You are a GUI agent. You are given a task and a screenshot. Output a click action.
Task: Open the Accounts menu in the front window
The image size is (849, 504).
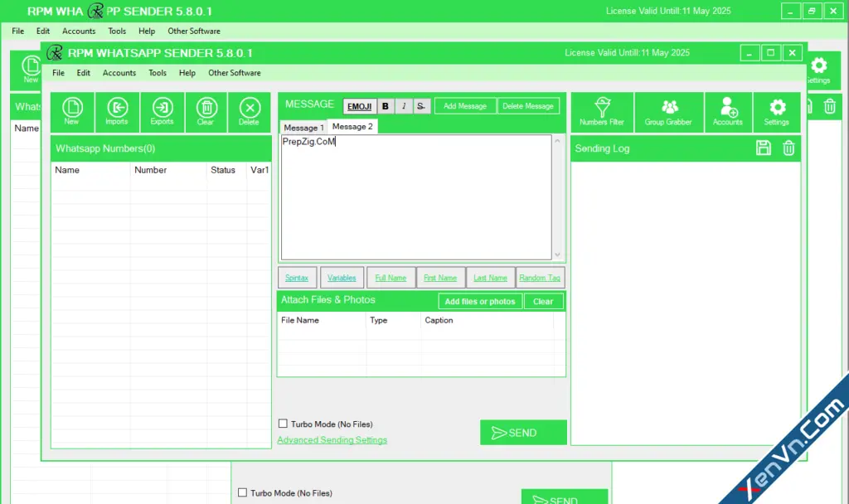[x=119, y=73]
